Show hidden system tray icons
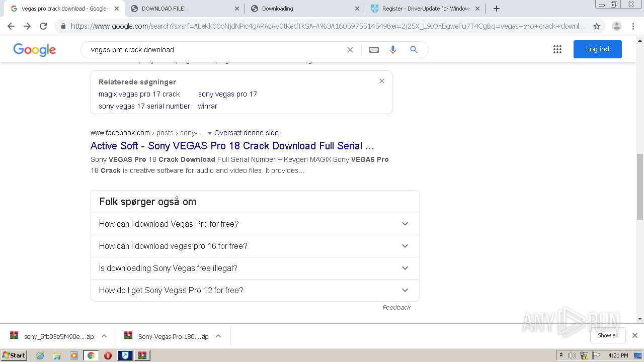Viewport: 644px width, 362px height. click(x=561, y=355)
